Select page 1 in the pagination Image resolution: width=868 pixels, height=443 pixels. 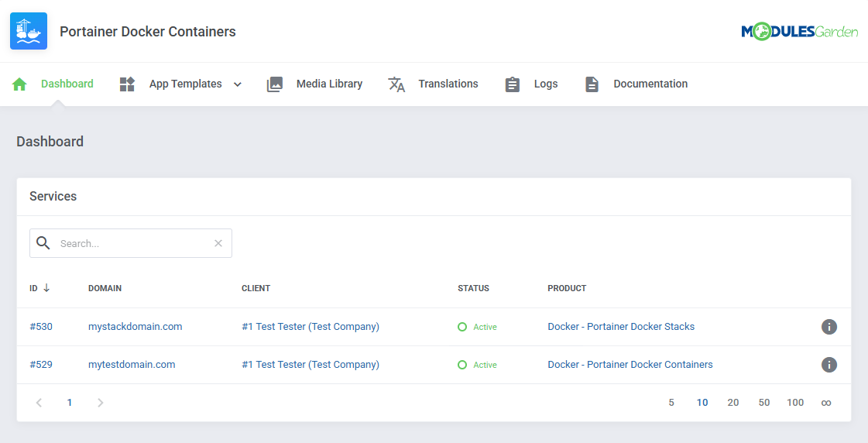tap(69, 403)
